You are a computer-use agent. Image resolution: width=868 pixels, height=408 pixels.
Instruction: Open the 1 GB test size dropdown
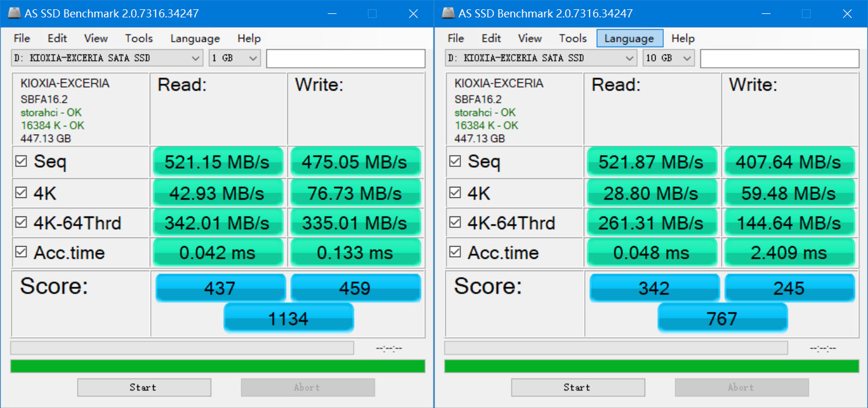point(234,58)
